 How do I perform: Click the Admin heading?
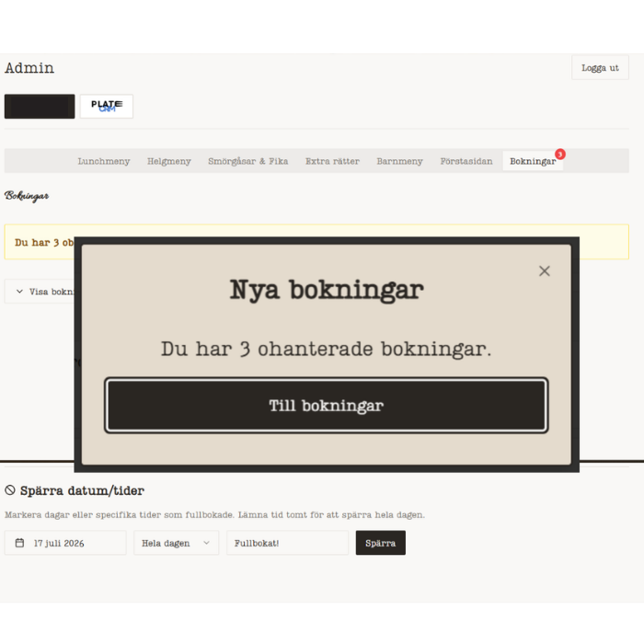[29, 68]
